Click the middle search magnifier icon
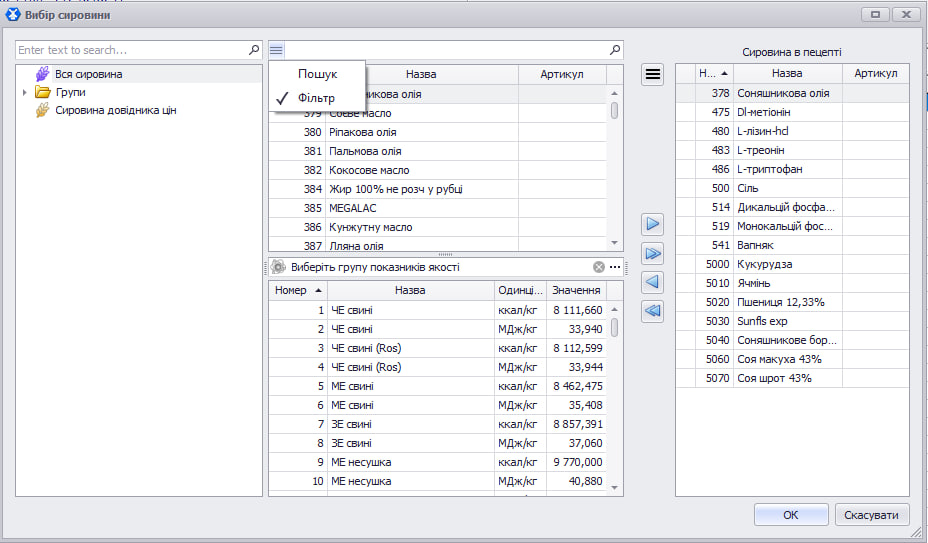928x543 pixels. click(x=615, y=50)
